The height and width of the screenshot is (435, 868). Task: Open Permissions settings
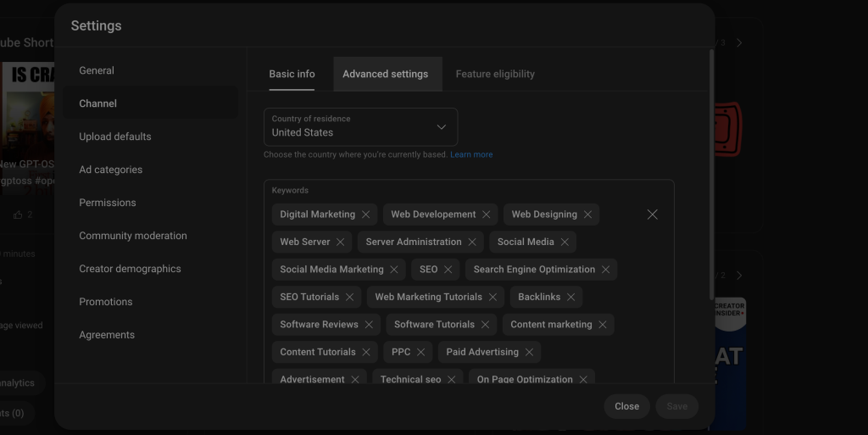coord(151,203)
